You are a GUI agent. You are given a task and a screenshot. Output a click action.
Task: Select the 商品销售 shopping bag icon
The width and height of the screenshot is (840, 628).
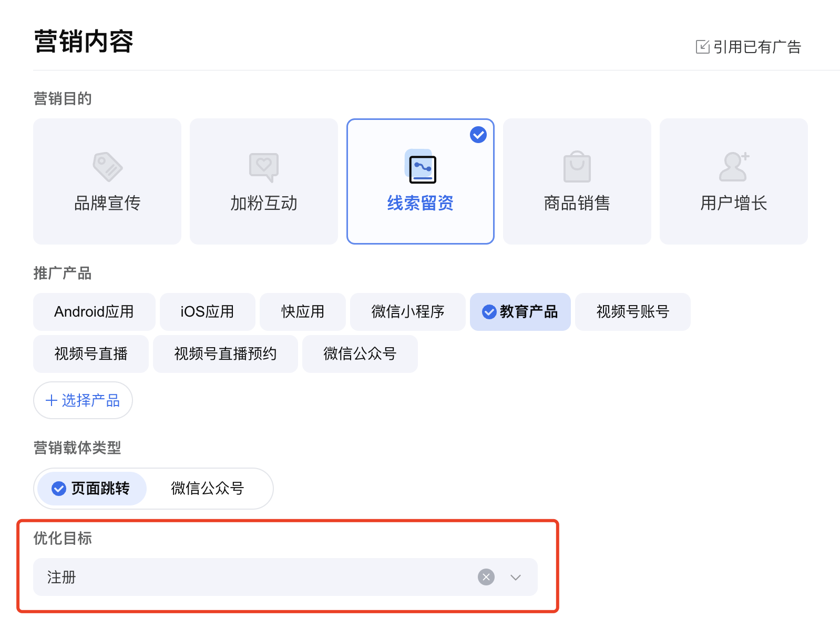click(x=577, y=167)
